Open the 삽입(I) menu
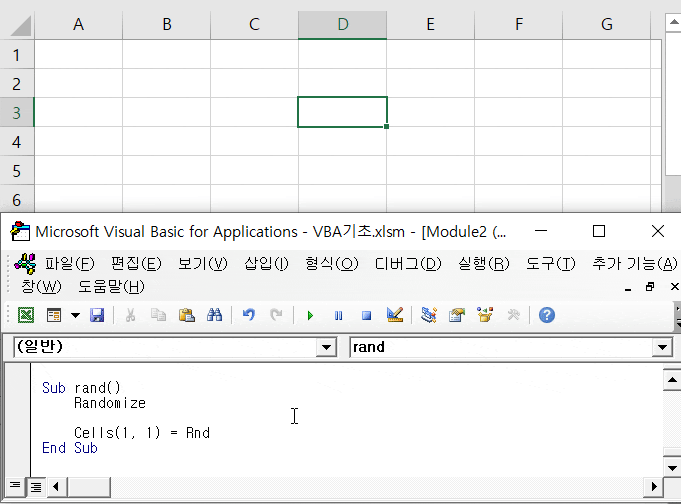Image resolution: width=681 pixels, height=504 pixels. click(266, 263)
